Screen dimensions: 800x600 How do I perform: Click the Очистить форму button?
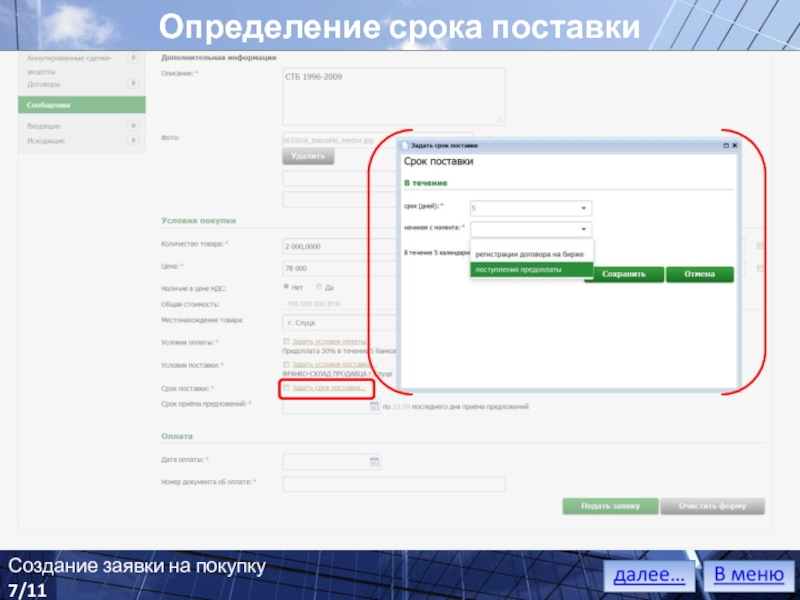712,506
